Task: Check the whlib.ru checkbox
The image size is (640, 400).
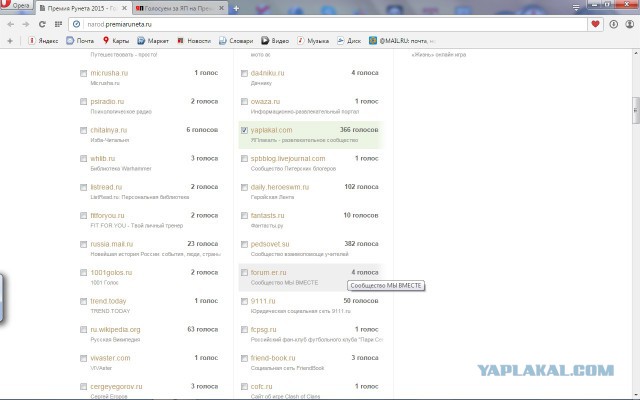Action: click(83, 158)
